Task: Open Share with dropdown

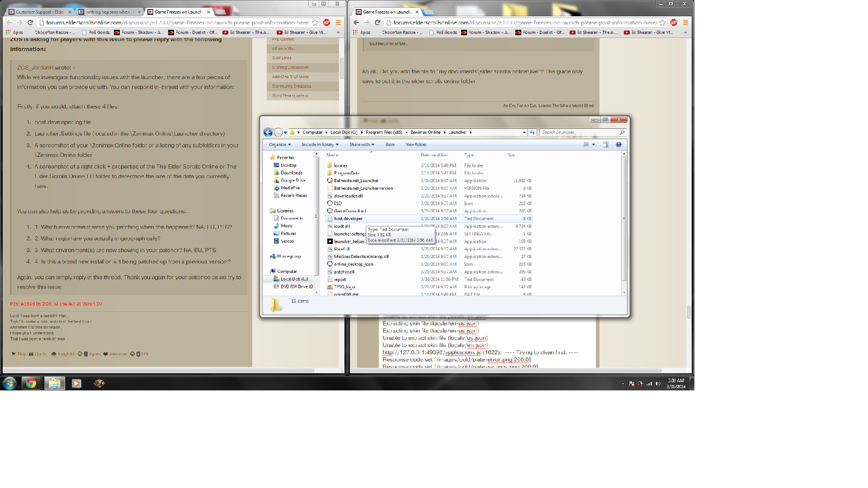Action: (x=362, y=145)
